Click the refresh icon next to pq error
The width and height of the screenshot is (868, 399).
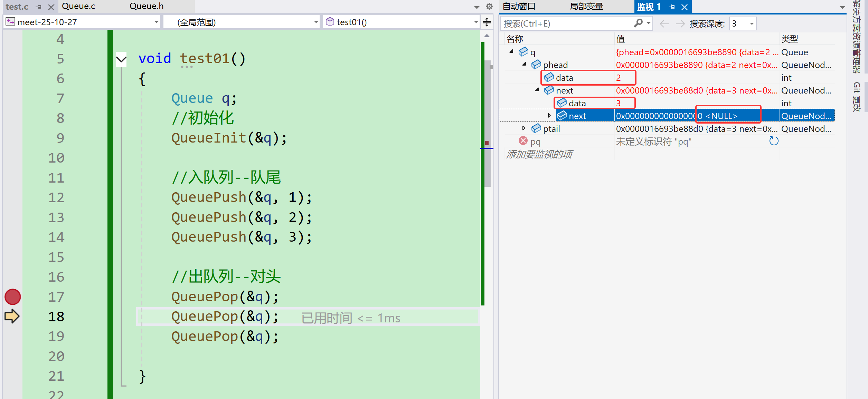[x=774, y=141]
